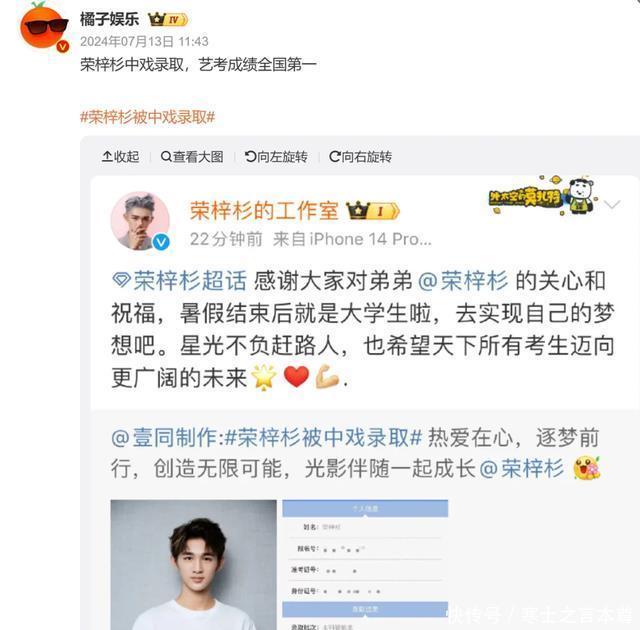Open 查看大图 view large image
The image size is (640, 630).
click(x=192, y=157)
